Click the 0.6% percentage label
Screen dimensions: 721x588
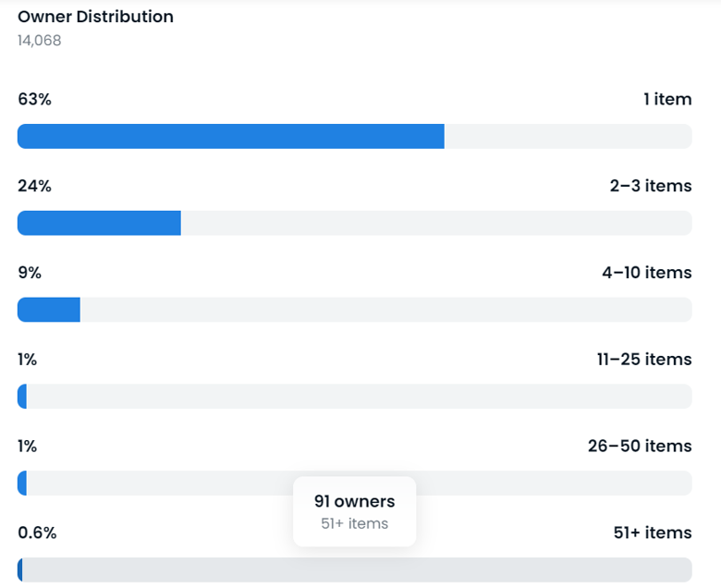coord(37,533)
